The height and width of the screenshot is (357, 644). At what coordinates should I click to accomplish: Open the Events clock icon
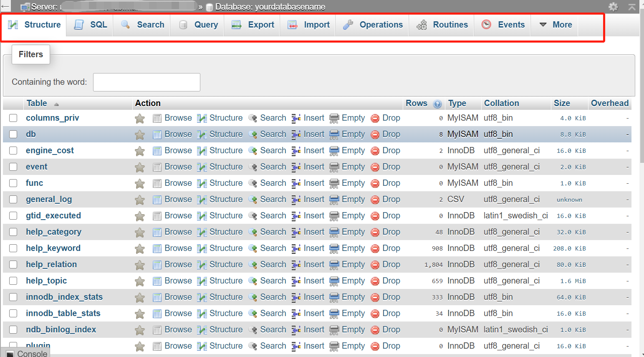[x=486, y=25]
